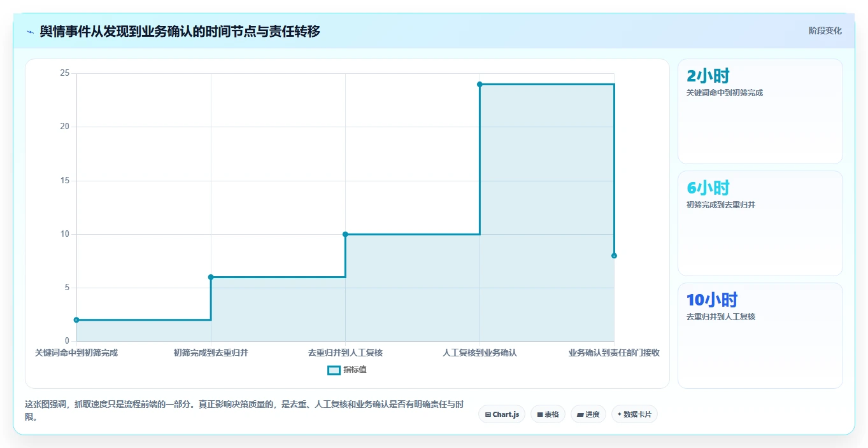Click the y-axis value 20
The height and width of the screenshot is (448, 868).
click(x=64, y=127)
